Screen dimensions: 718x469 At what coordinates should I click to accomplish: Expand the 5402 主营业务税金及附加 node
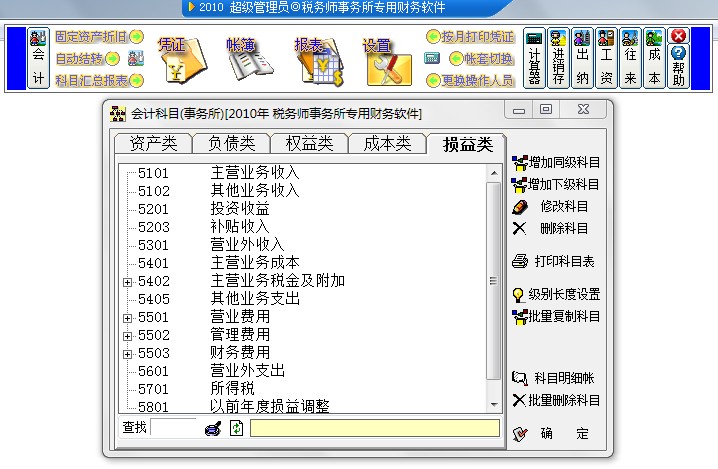pyautogui.click(x=127, y=282)
